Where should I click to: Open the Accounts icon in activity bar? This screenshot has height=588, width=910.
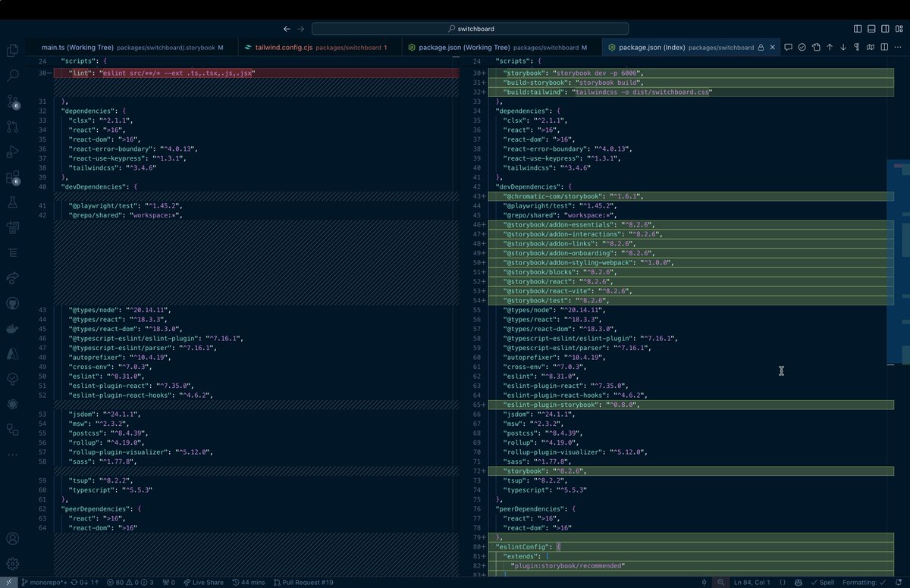click(x=12, y=540)
